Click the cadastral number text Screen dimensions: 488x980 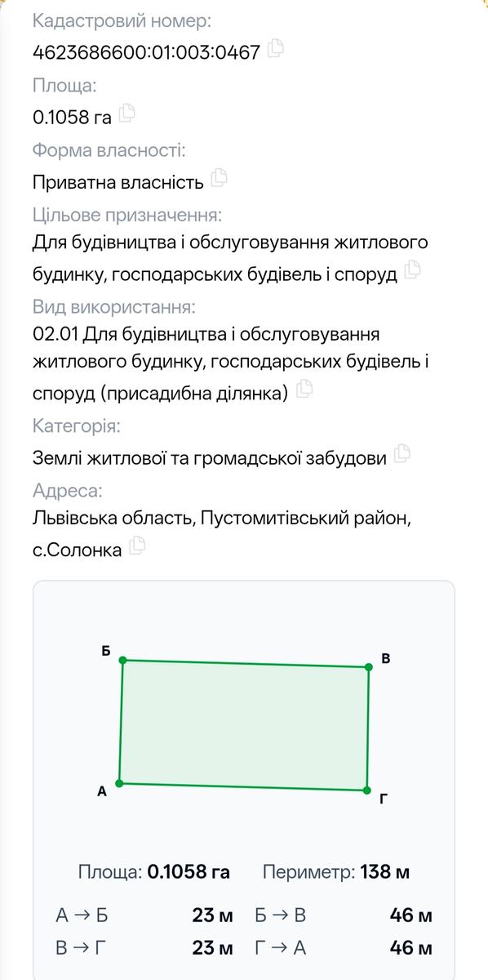(147, 52)
